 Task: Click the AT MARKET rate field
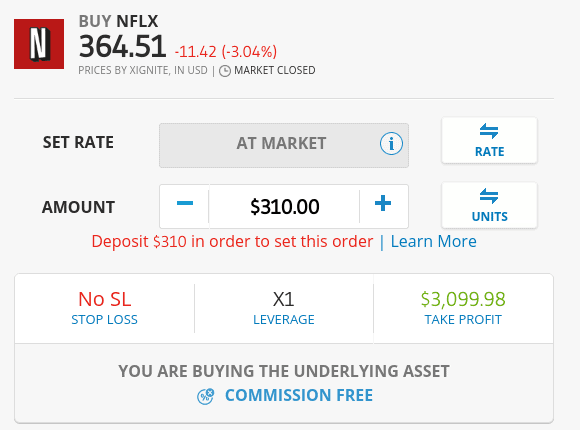tap(284, 145)
